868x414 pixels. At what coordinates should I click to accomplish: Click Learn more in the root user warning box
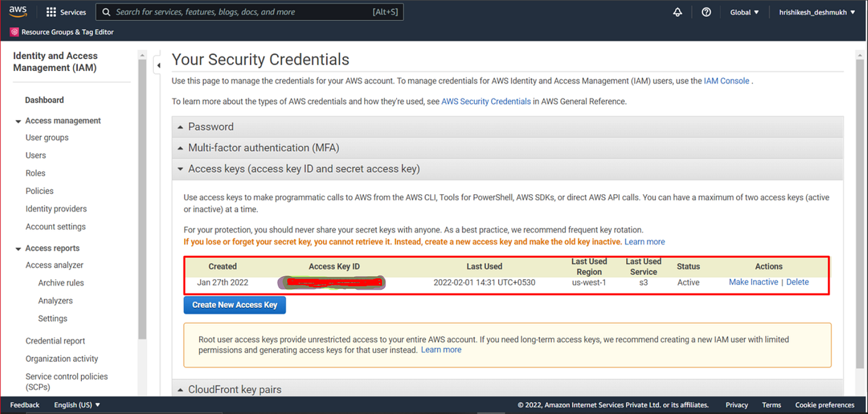point(441,349)
